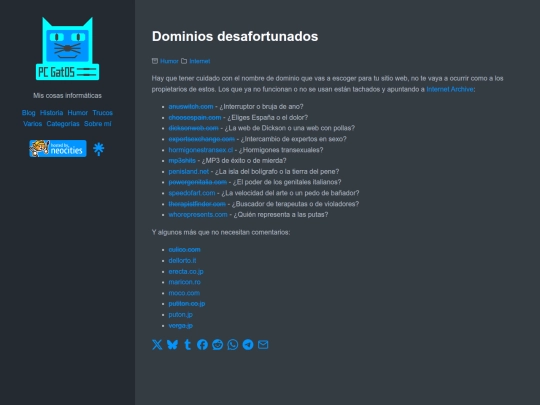
Task: Visit moco.com link
Action: click(184, 293)
